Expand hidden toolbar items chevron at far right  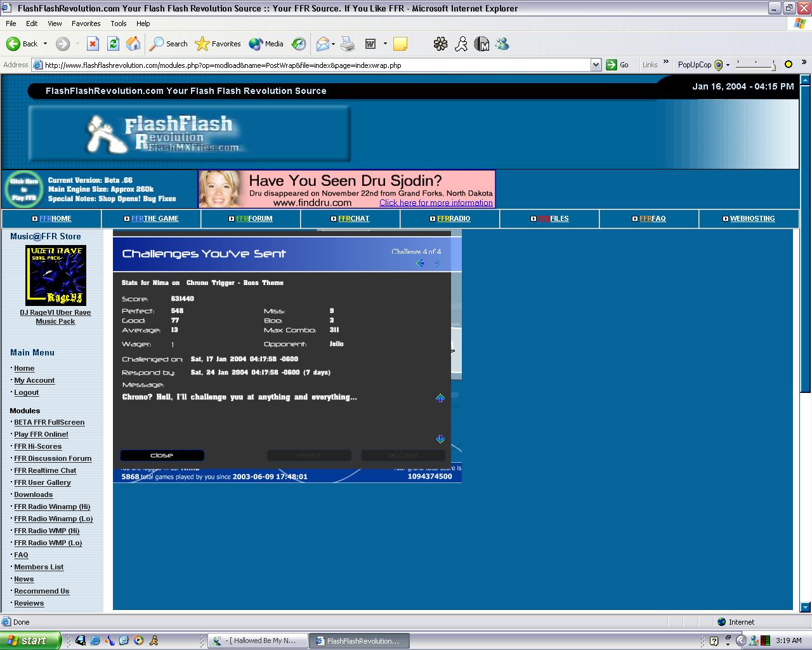pos(804,62)
